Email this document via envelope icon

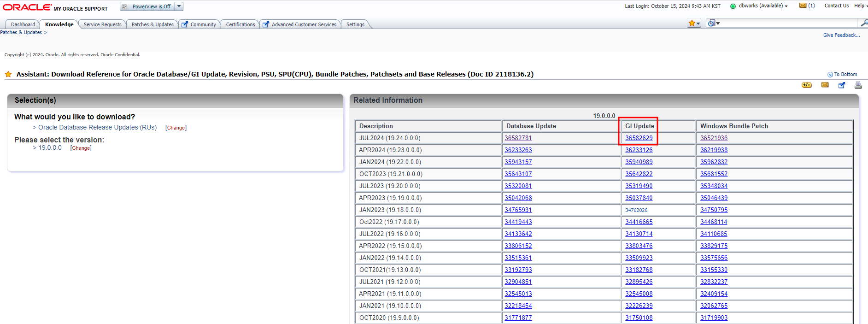click(825, 85)
